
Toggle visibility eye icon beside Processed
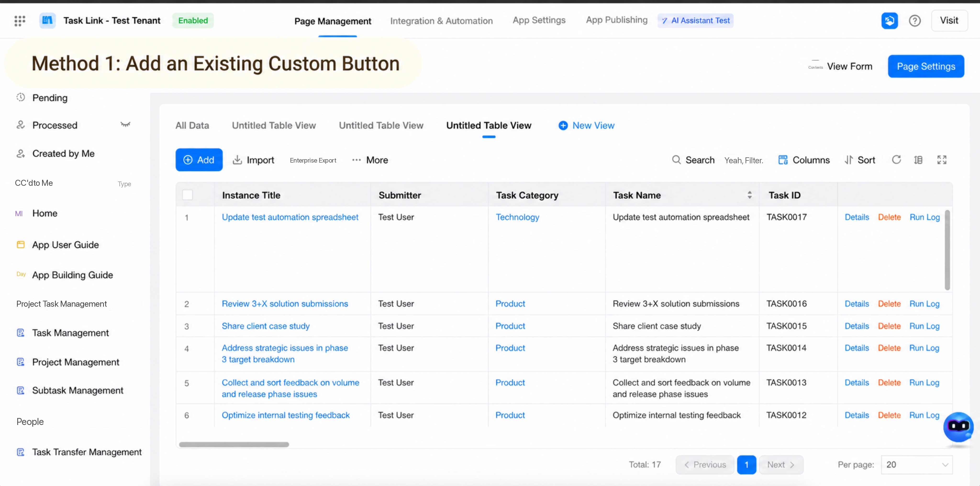(125, 124)
